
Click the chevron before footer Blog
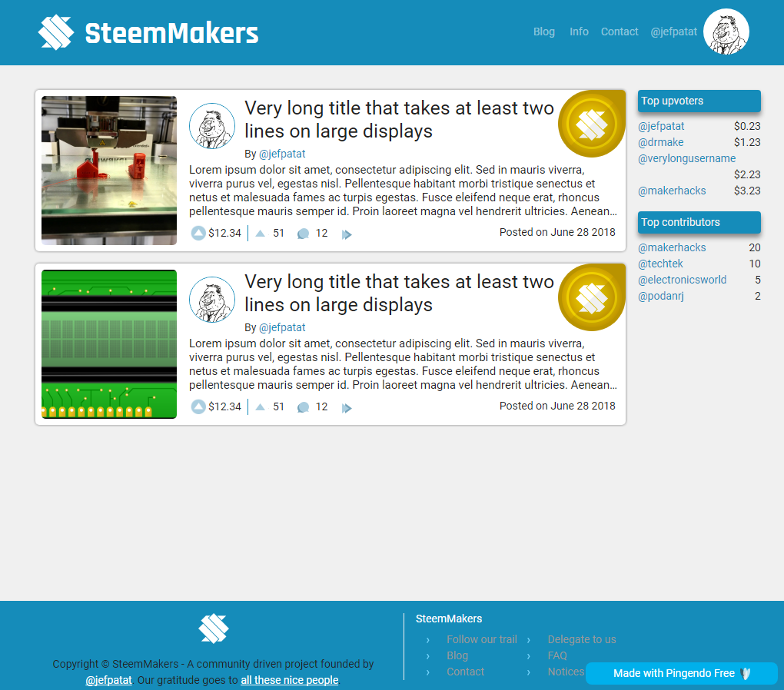pyautogui.click(x=427, y=655)
